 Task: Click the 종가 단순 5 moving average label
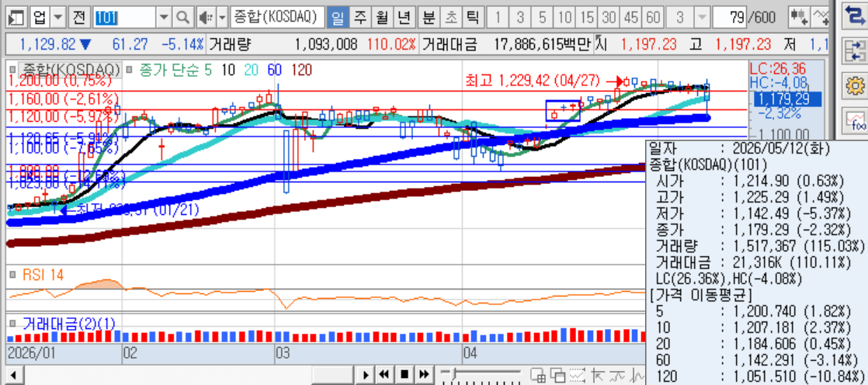tap(176, 70)
